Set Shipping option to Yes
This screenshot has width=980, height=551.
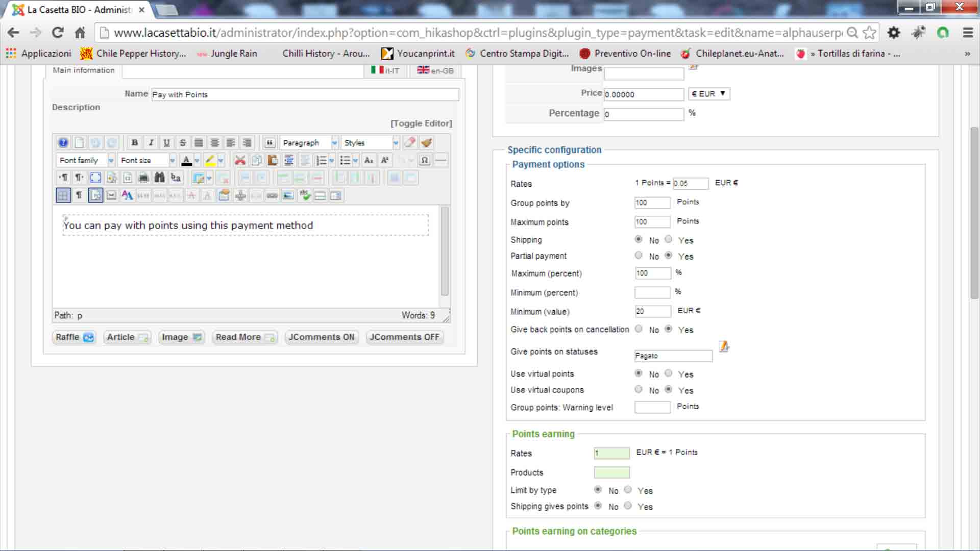click(x=668, y=239)
